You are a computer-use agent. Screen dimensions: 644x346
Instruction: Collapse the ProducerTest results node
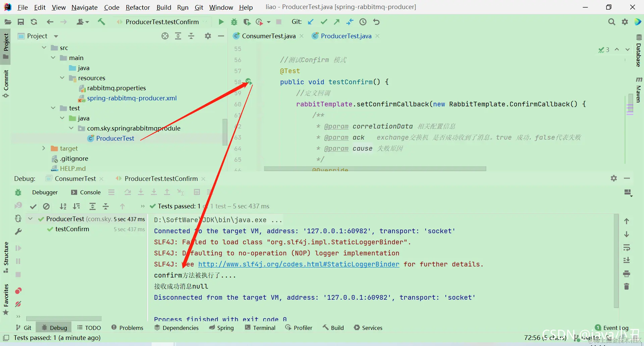coord(31,219)
